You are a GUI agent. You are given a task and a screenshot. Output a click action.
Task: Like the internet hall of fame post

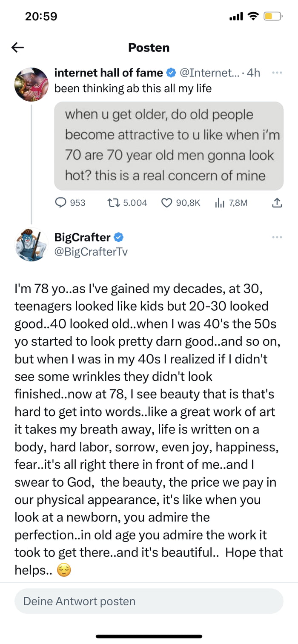[166, 203]
